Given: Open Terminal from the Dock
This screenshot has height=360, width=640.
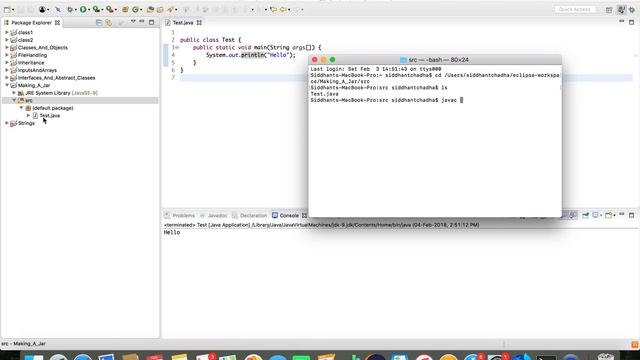Looking at the screenshot, I should (x=547, y=357).
